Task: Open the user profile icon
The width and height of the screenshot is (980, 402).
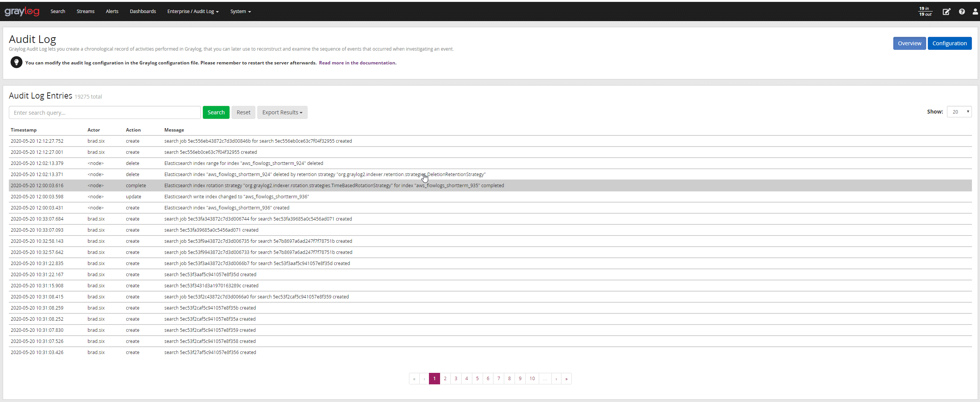Action: pos(975,12)
